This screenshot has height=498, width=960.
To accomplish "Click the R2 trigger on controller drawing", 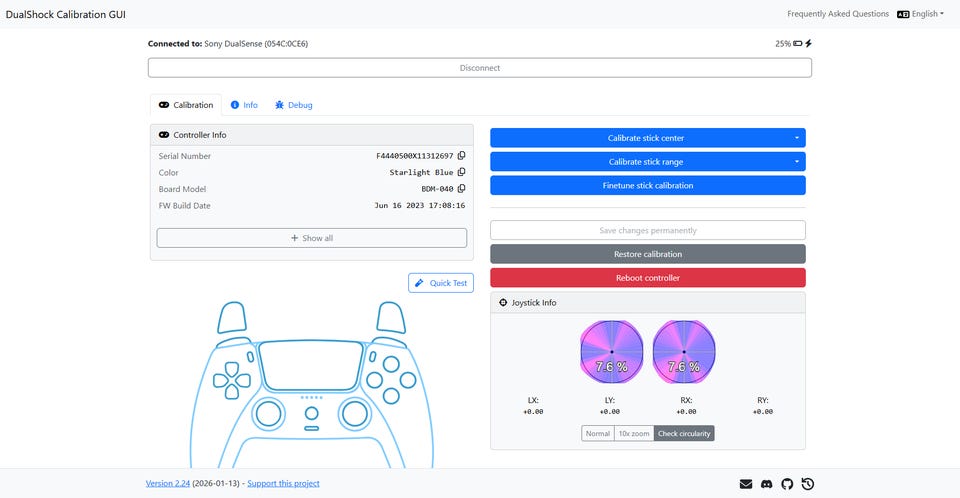I will tap(391, 317).
